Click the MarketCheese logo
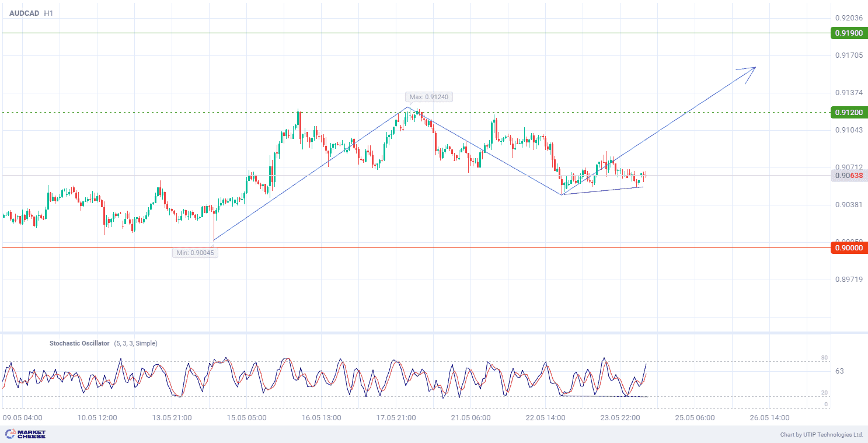This screenshot has width=868, height=443. [25, 434]
